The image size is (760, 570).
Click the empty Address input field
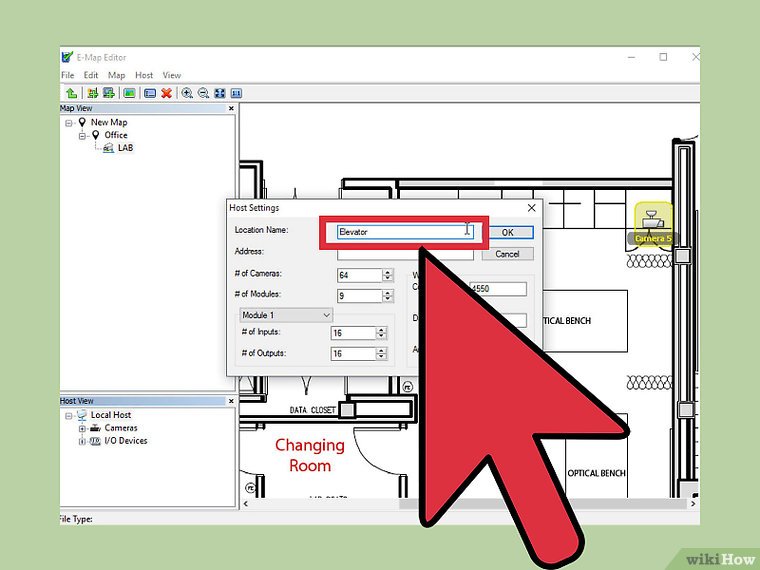pyautogui.click(x=405, y=254)
